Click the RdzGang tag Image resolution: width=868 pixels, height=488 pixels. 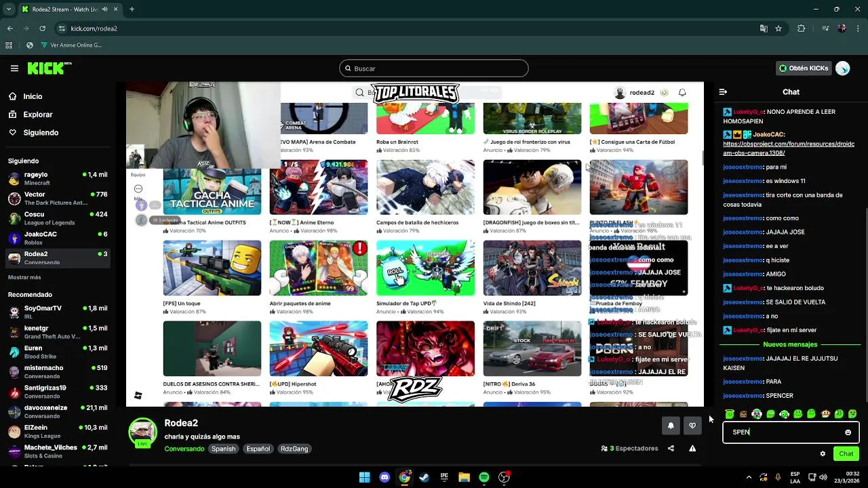(294, 449)
